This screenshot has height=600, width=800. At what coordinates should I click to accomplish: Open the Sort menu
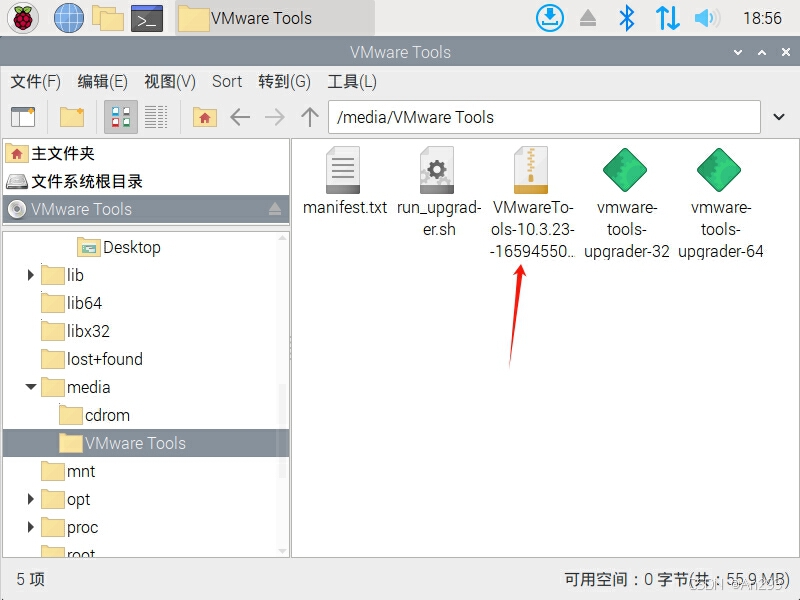tap(227, 82)
